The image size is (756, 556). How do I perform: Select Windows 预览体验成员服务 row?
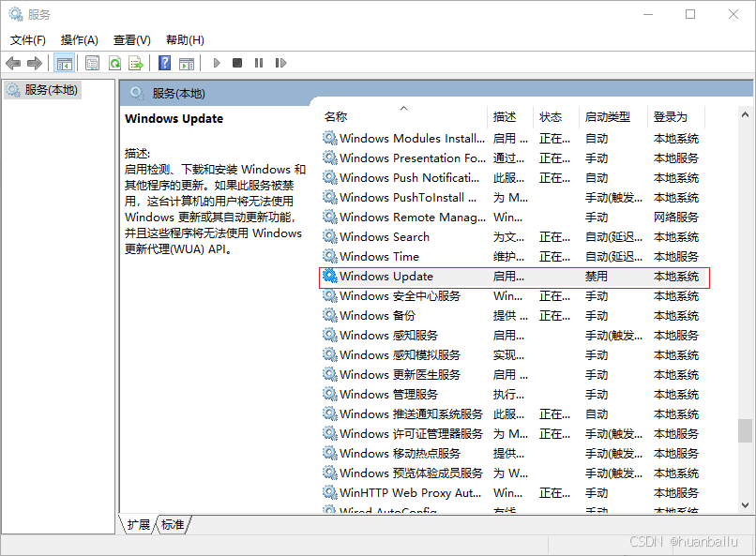point(514,473)
